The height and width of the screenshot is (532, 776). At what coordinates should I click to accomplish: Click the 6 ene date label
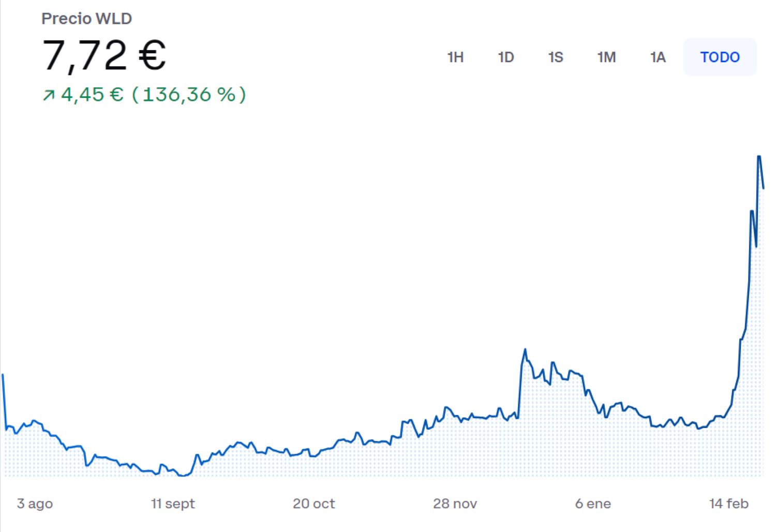(x=593, y=504)
